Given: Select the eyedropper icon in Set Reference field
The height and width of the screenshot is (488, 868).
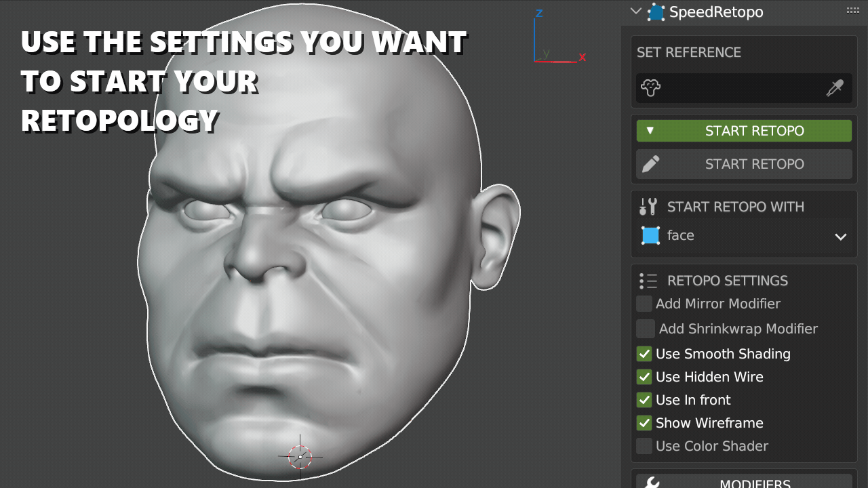Looking at the screenshot, I should click(835, 88).
